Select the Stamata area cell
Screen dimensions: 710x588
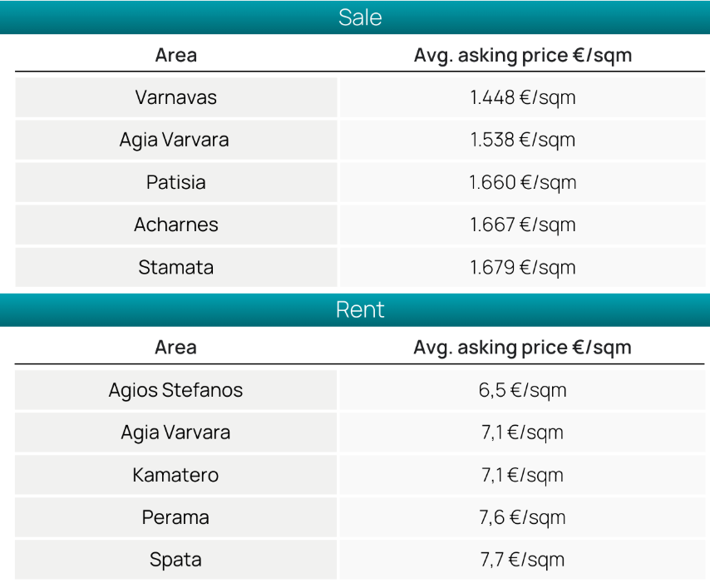click(x=176, y=267)
